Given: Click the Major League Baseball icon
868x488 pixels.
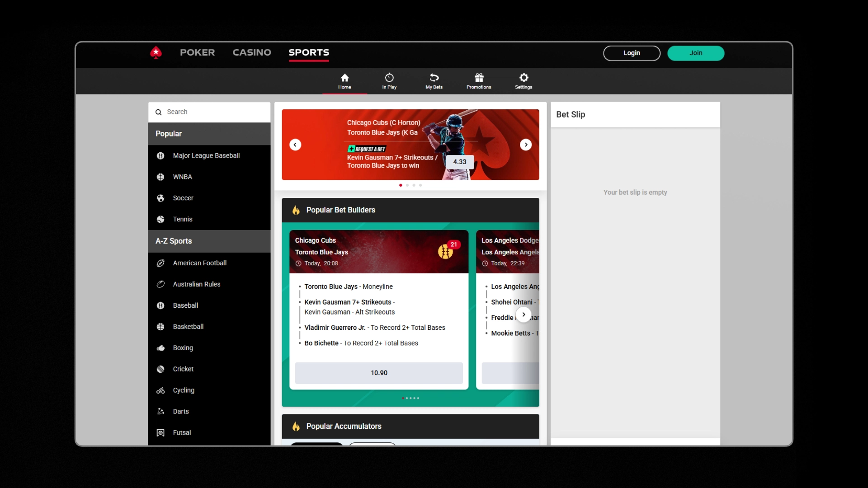Looking at the screenshot, I should 160,156.
